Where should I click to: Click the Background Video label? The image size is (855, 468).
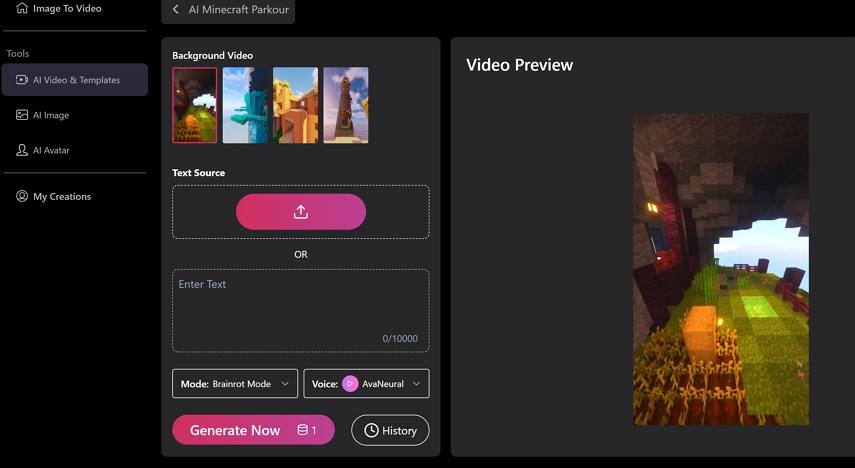[x=213, y=56]
